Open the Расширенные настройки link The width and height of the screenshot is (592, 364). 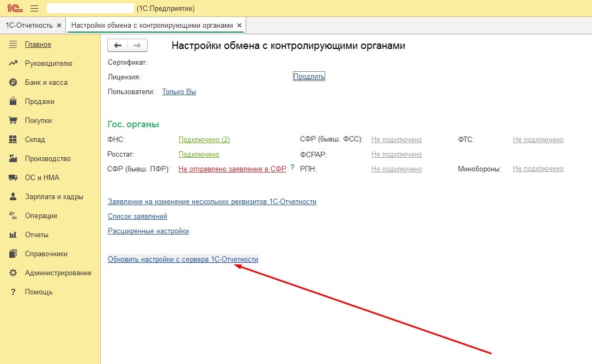coord(148,231)
